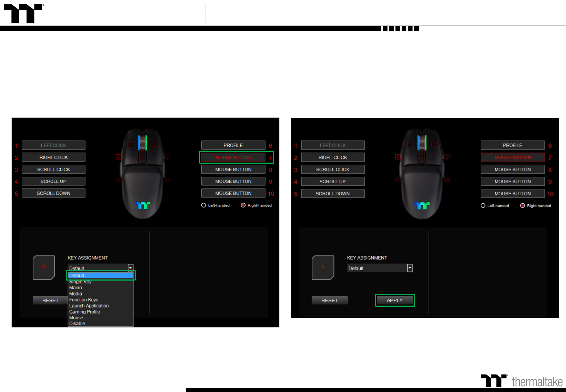Click the thermaltake brand logo at bottom-right

[522, 381]
